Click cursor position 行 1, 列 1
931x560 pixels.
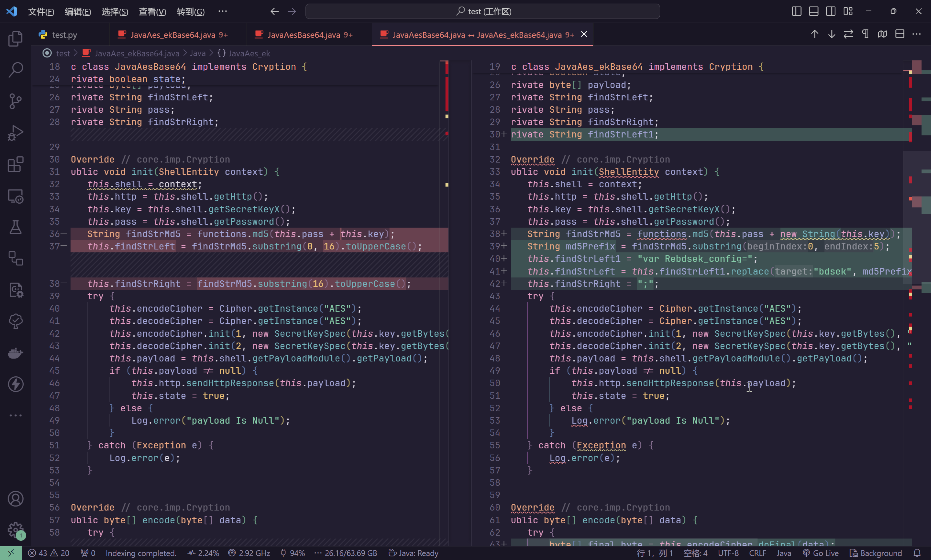coord(655,553)
